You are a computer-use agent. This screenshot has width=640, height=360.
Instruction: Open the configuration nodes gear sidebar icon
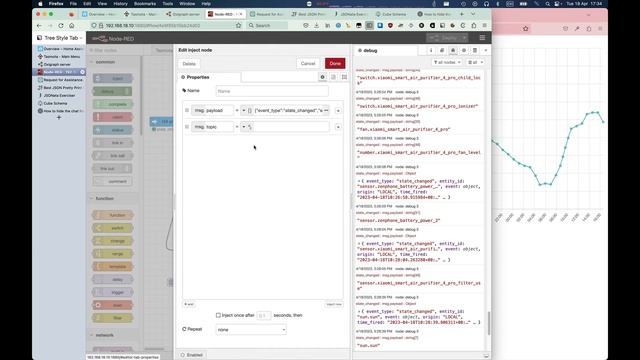[464, 50]
